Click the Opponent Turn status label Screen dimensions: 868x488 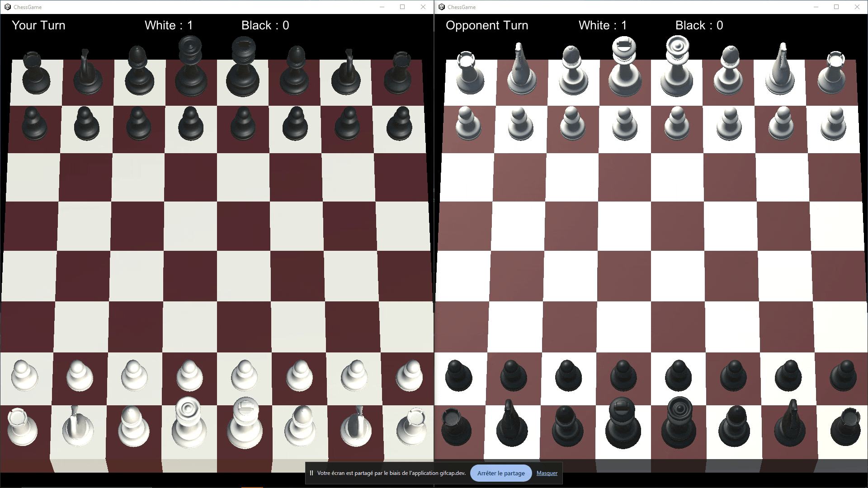[x=486, y=25]
